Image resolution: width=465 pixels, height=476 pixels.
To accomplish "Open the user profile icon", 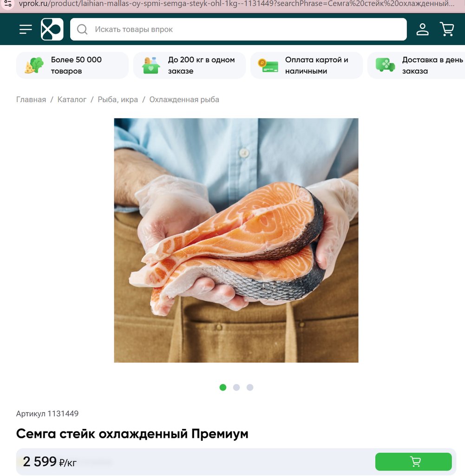I will click(x=422, y=29).
